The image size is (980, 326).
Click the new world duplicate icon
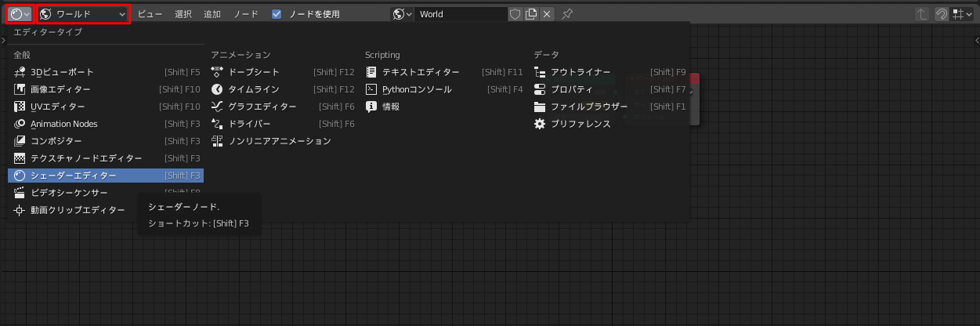(x=531, y=14)
